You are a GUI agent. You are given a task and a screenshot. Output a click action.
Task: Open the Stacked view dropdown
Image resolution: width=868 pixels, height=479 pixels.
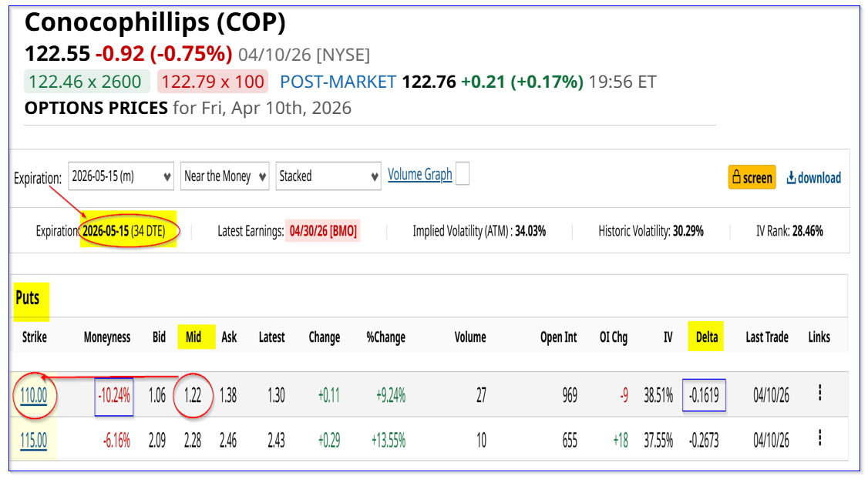click(x=328, y=176)
